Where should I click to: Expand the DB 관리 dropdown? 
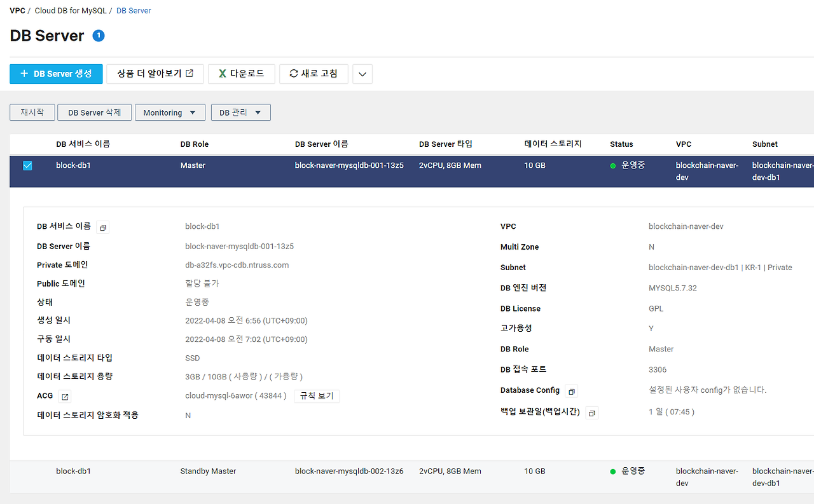241,112
